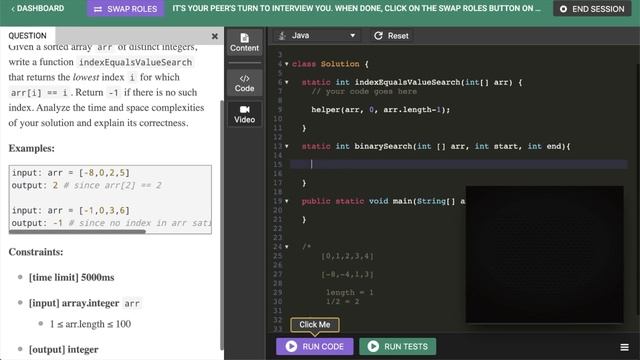Collapse the comment block fold arrow
The height and width of the screenshot is (360, 640).
[x=287, y=247]
